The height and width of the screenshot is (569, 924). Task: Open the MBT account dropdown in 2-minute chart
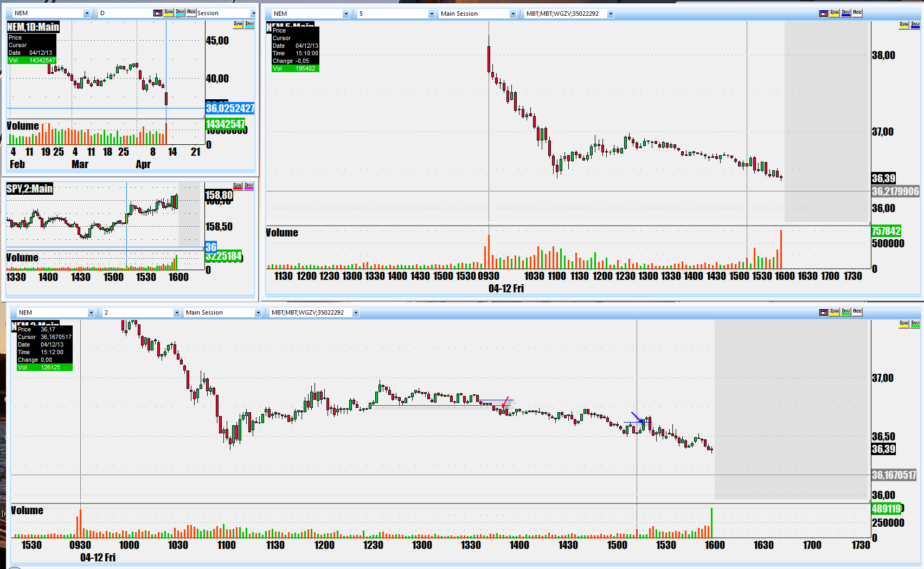pos(356,313)
